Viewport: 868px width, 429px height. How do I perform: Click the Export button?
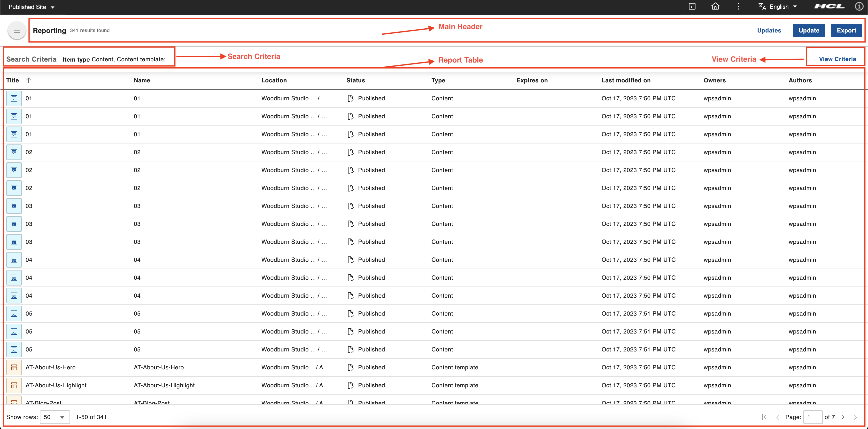(846, 30)
